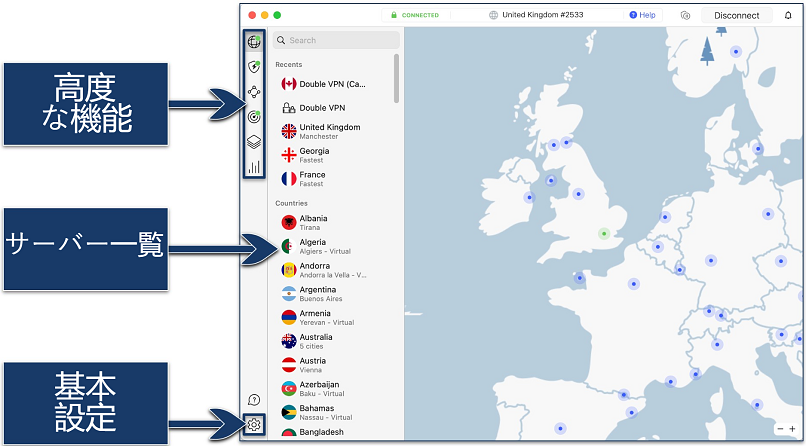Screen dimensions: 806x446
Task: Open settings gear icon in sidebar
Action: (254, 425)
